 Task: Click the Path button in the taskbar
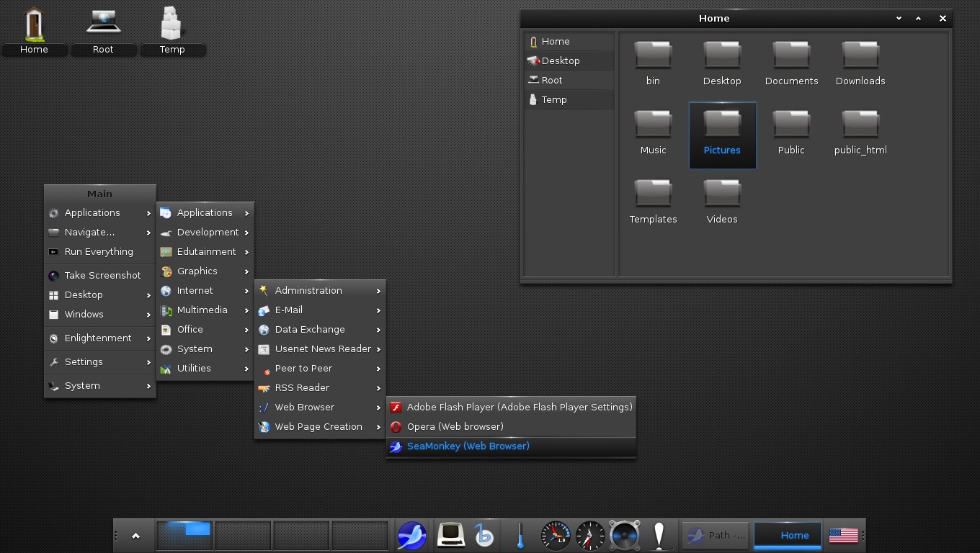tap(716, 535)
